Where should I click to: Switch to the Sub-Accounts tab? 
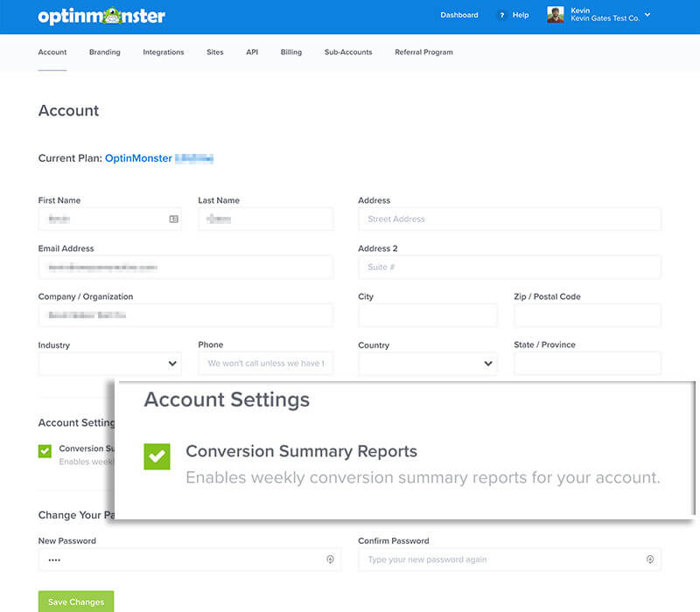[348, 52]
